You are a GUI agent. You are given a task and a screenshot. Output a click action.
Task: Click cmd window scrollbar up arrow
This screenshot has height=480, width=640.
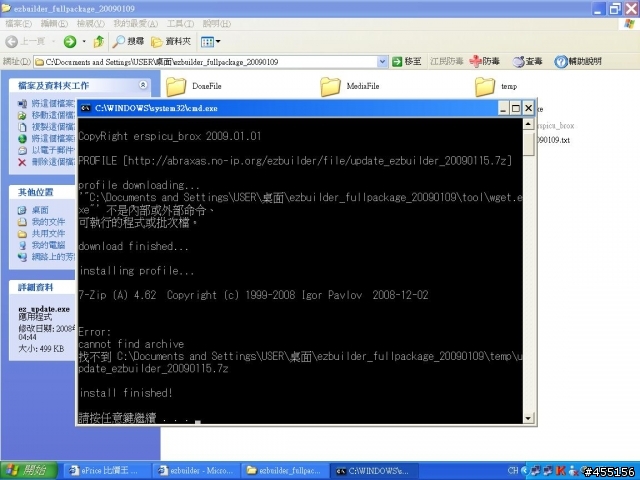tap(528, 124)
